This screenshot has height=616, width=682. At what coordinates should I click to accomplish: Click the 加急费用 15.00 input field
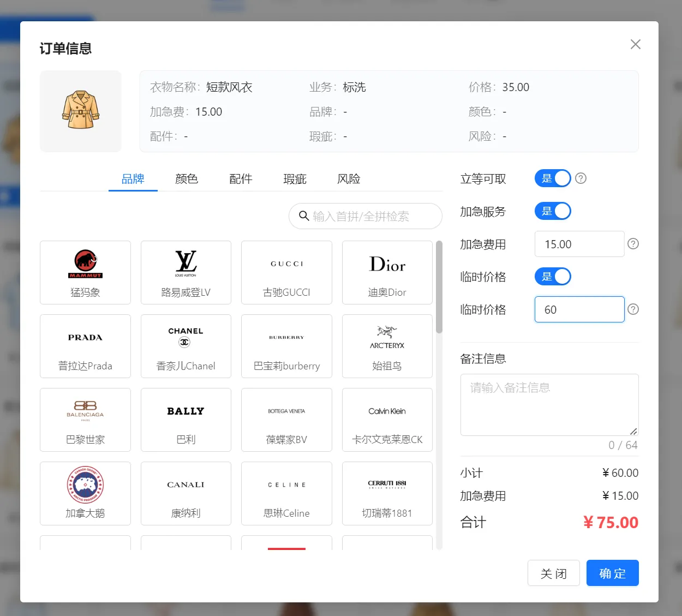[x=579, y=244]
